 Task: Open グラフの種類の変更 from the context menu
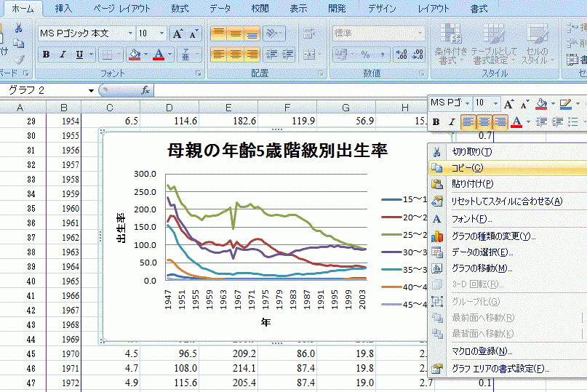tap(493, 236)
